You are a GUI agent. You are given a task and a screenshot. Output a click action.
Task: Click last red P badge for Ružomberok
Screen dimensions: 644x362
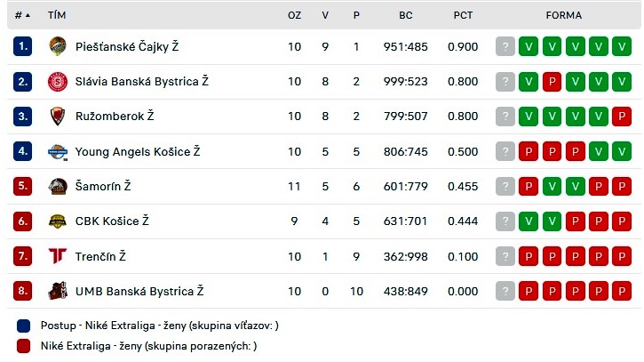click(622, 117)
